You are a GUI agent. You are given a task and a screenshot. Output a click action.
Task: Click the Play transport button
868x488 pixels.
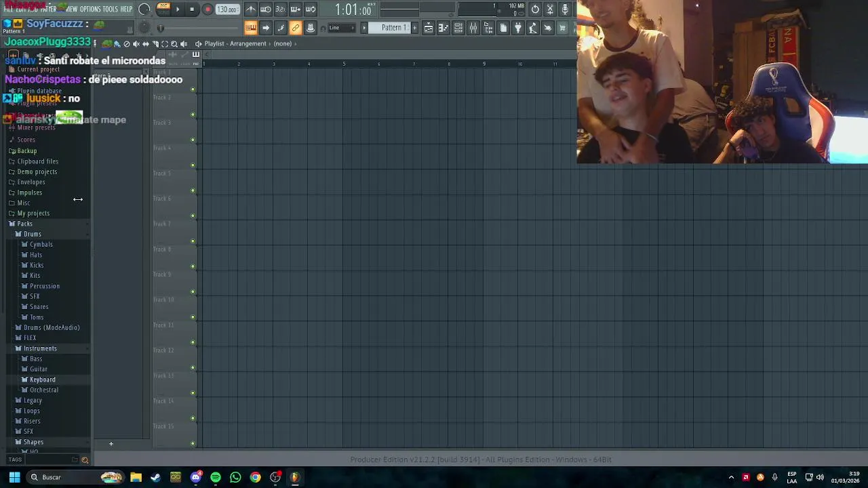(x=178, y=9)
